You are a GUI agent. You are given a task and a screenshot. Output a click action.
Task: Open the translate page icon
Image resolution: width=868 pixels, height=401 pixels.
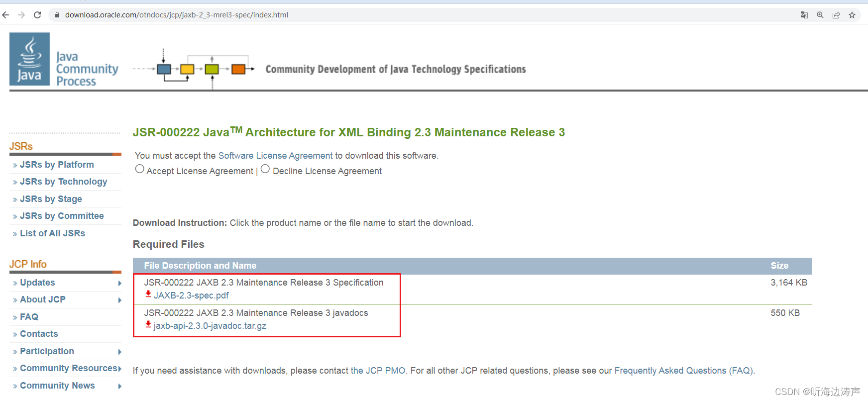coord(804,15)
